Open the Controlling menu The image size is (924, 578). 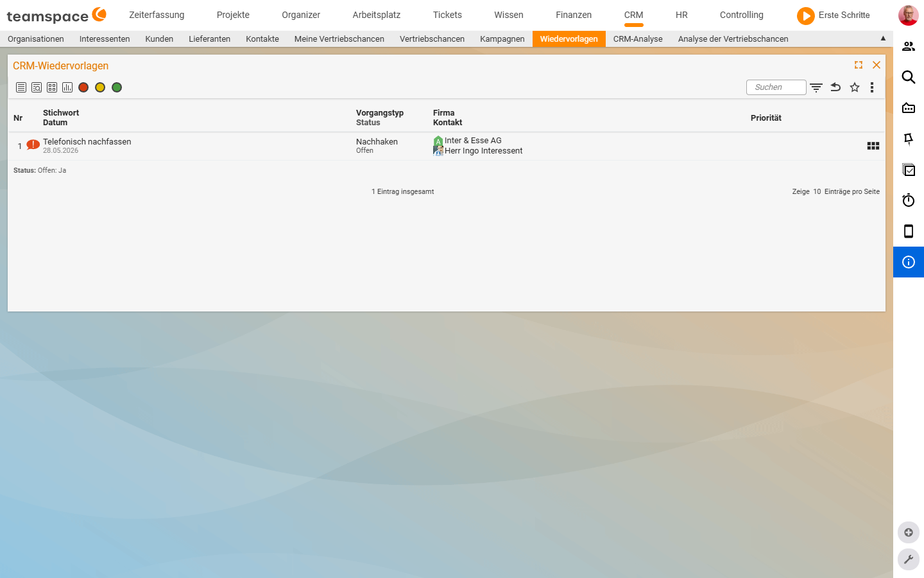pyautogui.click(x=742, y=15)
